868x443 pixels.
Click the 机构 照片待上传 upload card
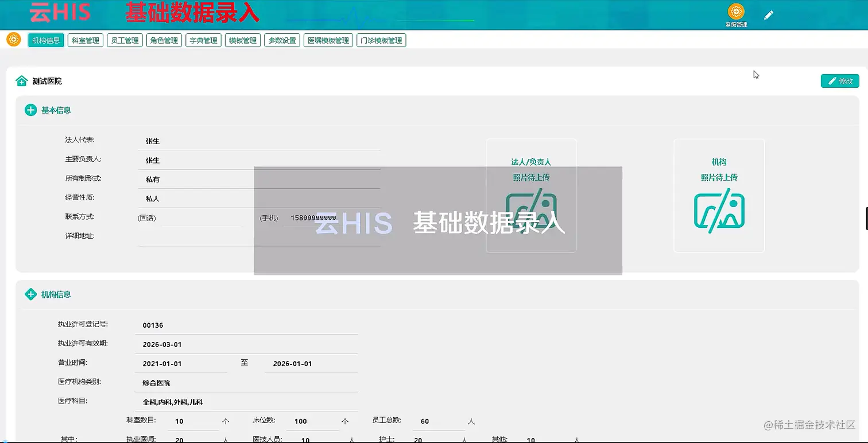tap(719, 196)
